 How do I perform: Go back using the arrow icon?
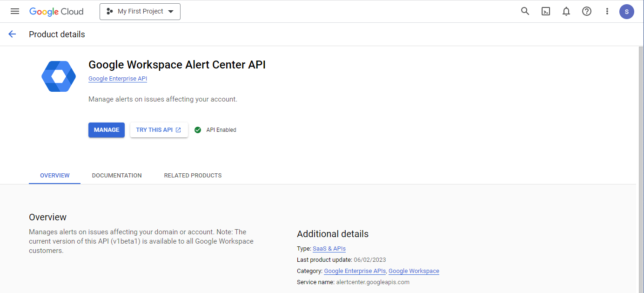pos(12,34)
